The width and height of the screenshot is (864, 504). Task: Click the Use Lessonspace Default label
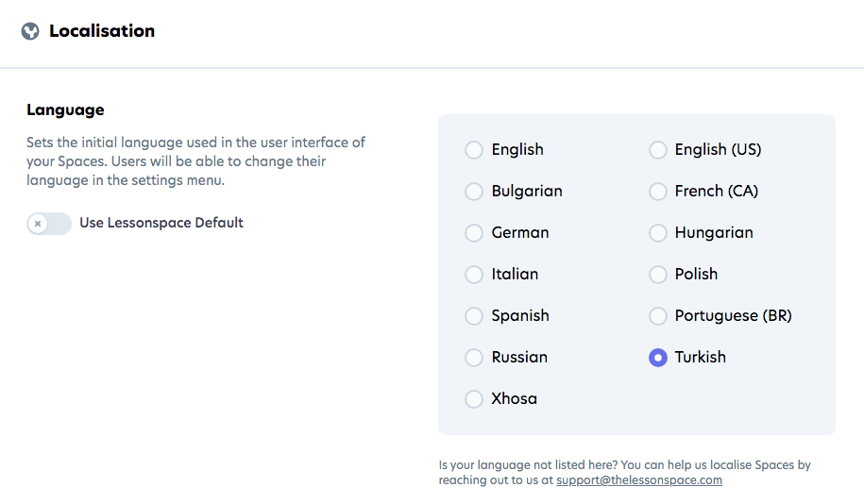(x=161, y=224)
